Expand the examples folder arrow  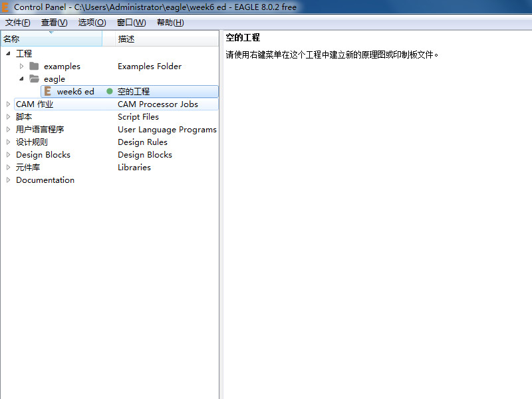click(21, 66)
